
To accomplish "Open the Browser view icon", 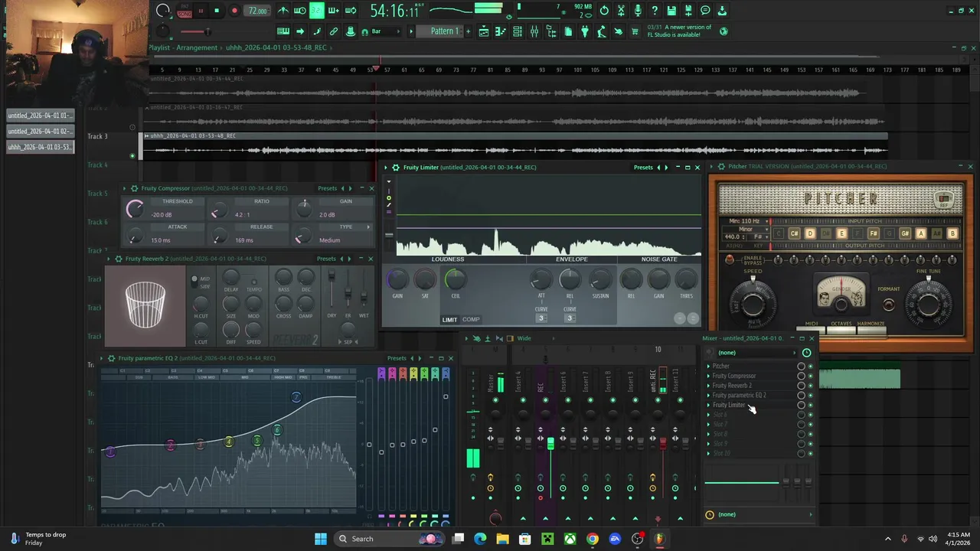I will click(551, 31).
